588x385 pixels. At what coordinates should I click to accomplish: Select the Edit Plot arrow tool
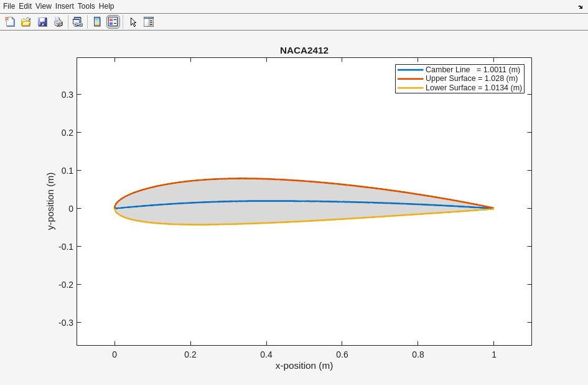click(133, 22)
